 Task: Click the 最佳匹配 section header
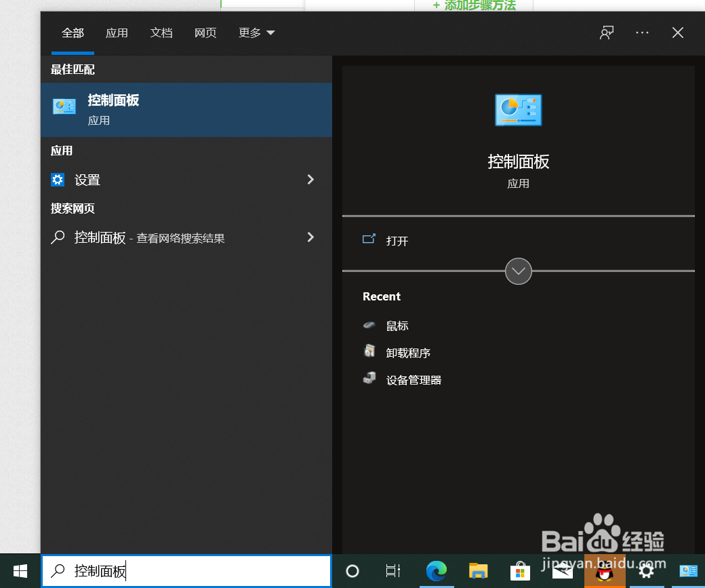point(73,69)
